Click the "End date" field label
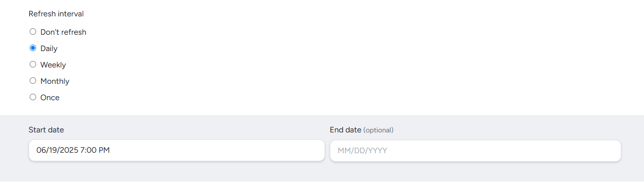 point(345,130)
